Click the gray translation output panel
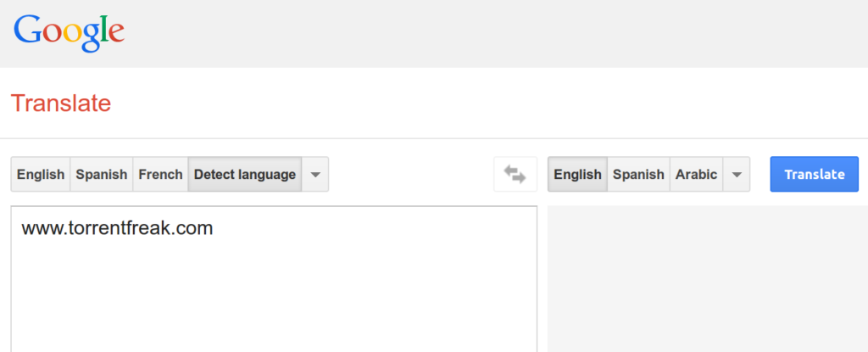Viewport: 868px width, 352px height. click(x=708, y=279)
